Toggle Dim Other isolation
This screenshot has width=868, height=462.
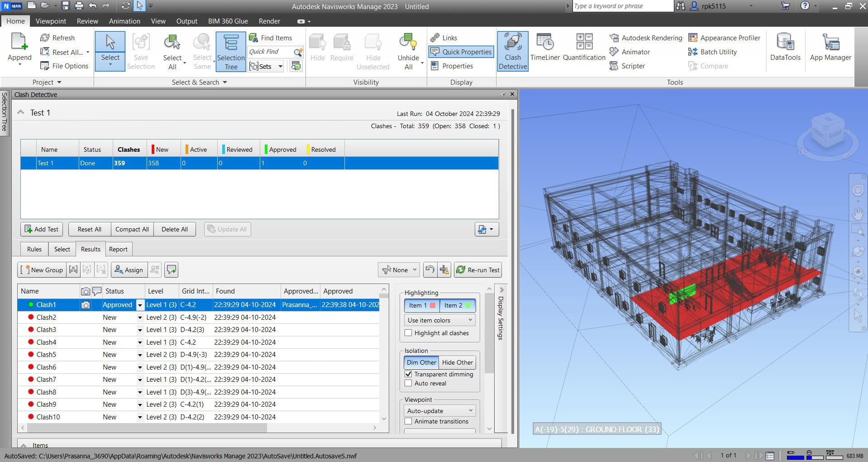(x=421, y=362)
